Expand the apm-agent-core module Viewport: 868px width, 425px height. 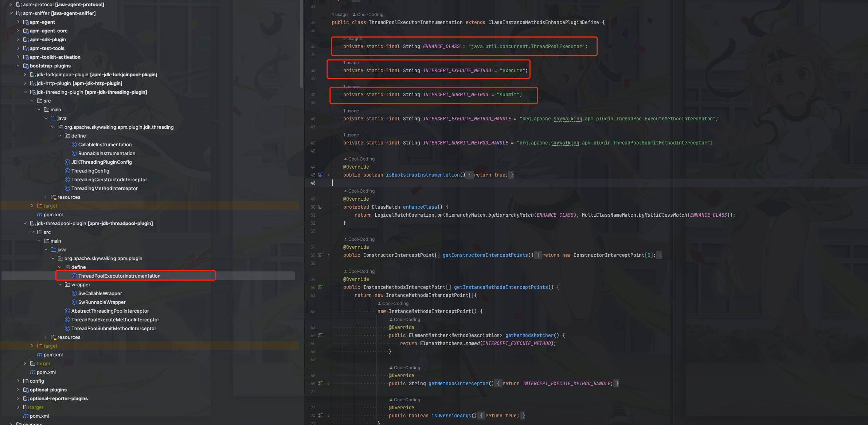[18, 31]
